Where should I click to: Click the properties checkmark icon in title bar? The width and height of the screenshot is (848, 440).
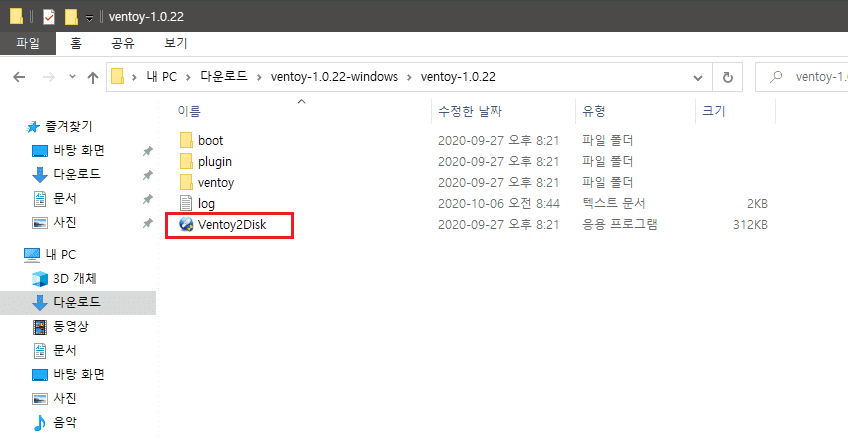(49, 17)
